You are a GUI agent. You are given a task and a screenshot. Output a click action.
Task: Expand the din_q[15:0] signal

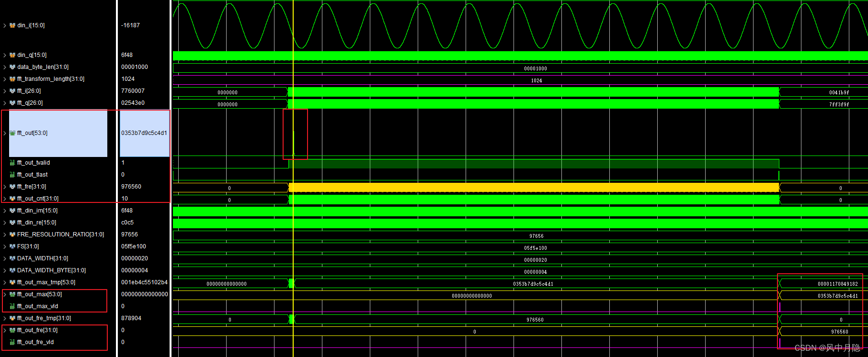click(x=5, y=55)
